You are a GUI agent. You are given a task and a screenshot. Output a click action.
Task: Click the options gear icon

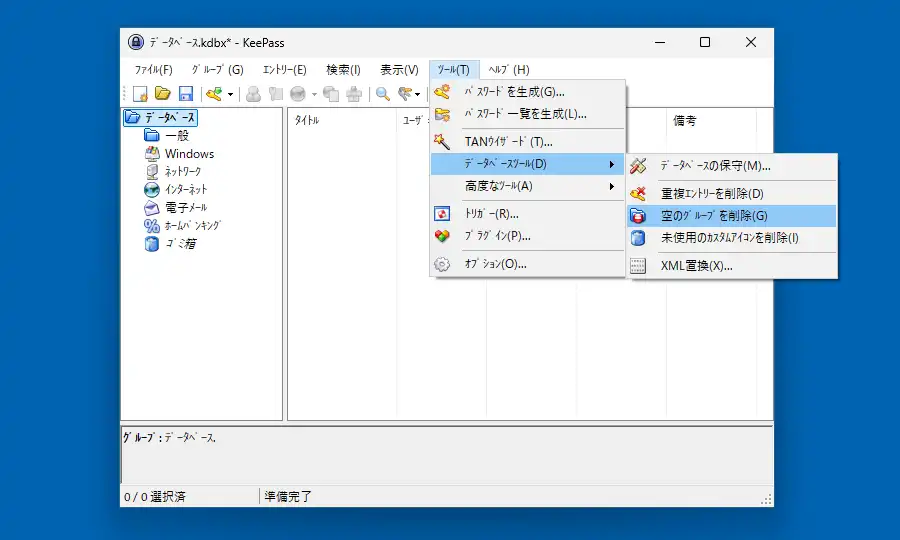[442, 264]
